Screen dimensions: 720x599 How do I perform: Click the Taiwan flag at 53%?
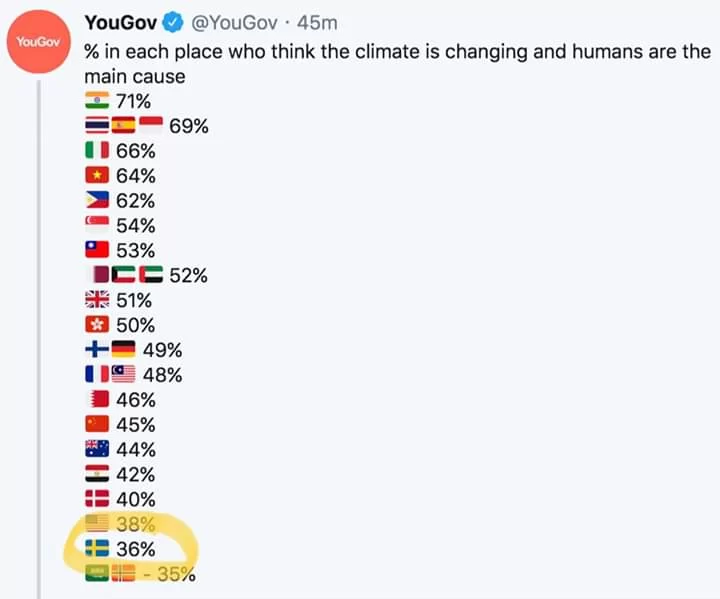(98, 250)
